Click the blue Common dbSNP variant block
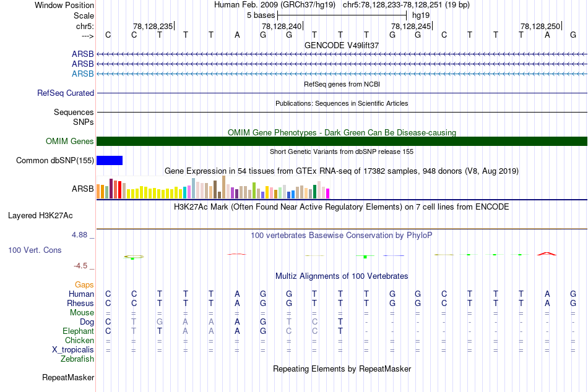This screenshot has height=392, width=588. tap(110, 160)
